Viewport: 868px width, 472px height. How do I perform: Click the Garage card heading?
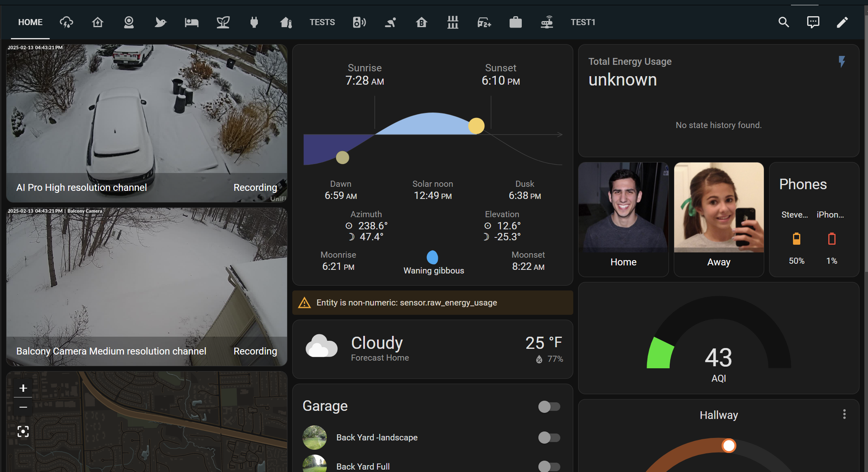325,406
